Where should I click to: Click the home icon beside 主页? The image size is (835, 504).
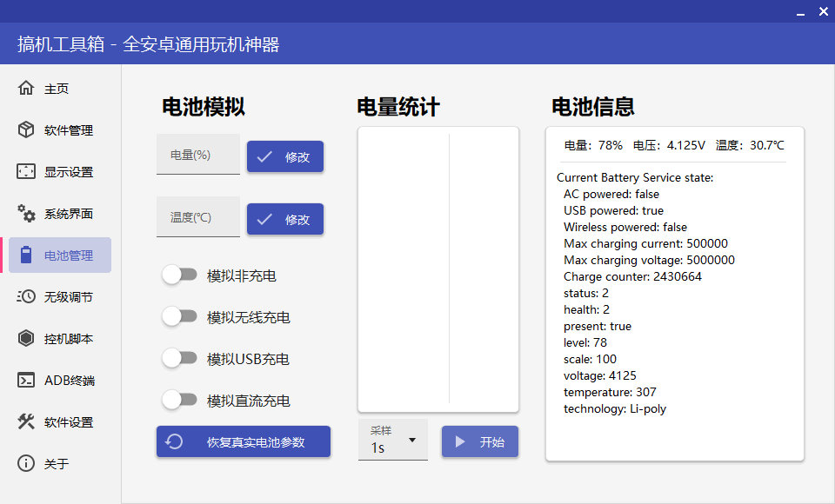tap(25, 88)
